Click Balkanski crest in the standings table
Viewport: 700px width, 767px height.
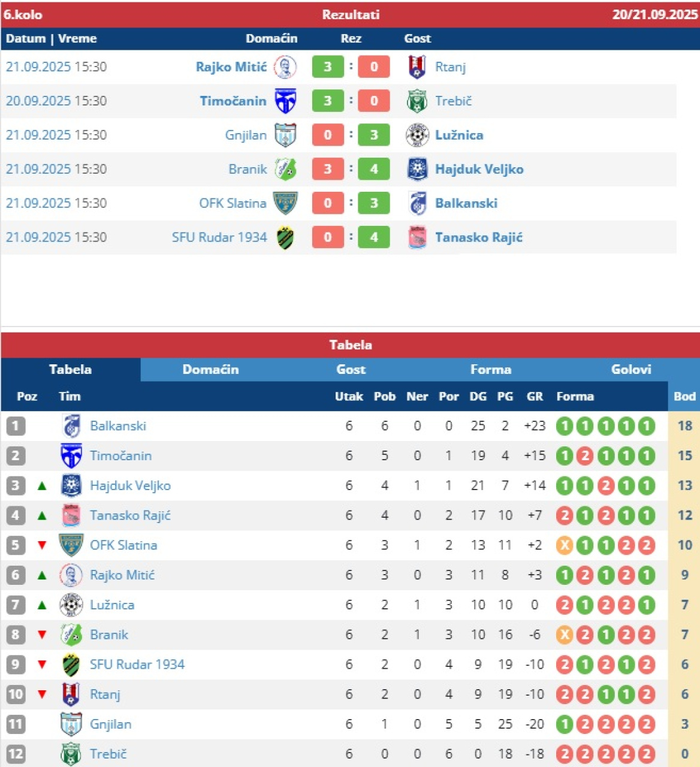tap(71, 426)
